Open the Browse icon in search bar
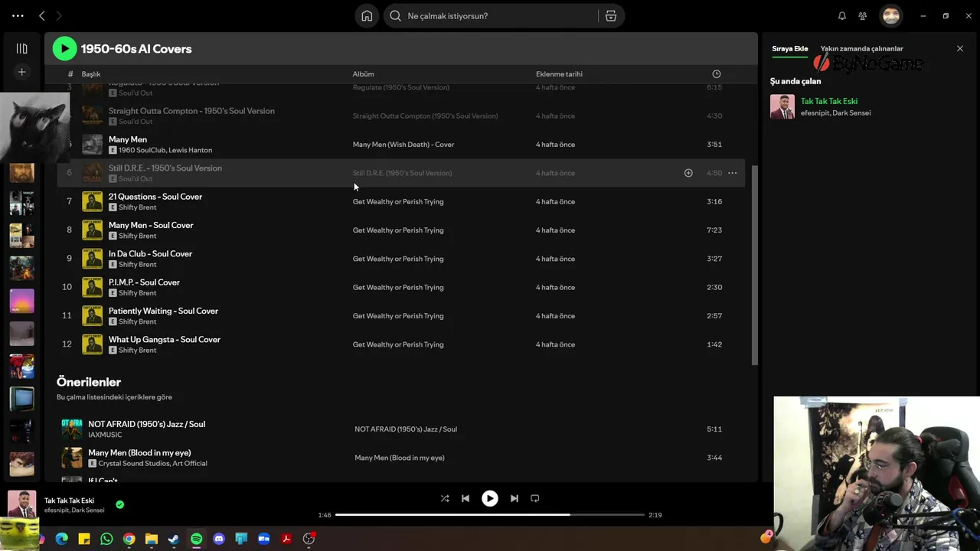The height and width of the screenshot is (551, 980). pos(611,16)
